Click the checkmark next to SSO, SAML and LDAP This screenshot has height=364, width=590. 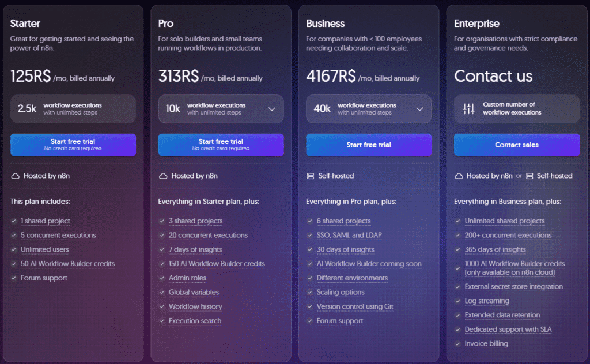[311, 236]
